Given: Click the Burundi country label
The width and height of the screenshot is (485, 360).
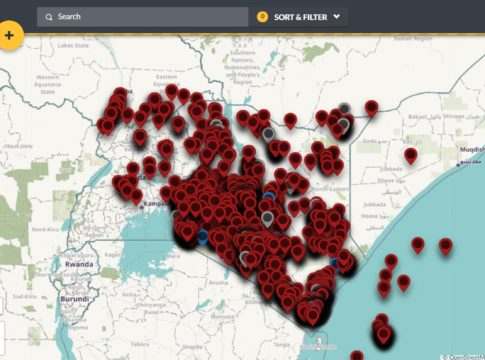Looking at the screenshot, I should [x=75, y=299].
